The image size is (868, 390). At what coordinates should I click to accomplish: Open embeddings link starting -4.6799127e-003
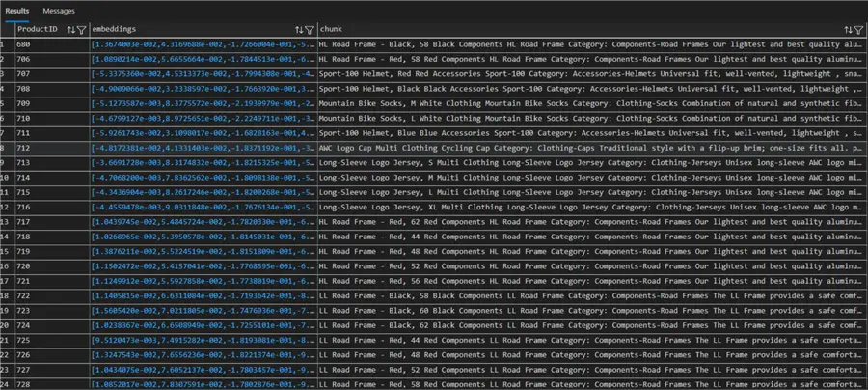click(x=203, y=118)
